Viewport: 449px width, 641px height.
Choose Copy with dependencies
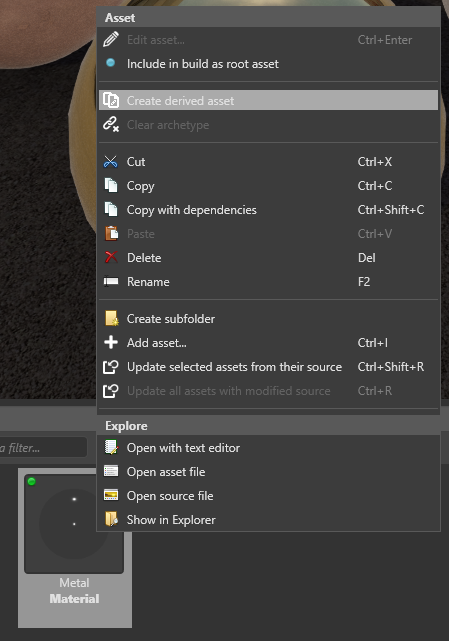pos(268,210)
